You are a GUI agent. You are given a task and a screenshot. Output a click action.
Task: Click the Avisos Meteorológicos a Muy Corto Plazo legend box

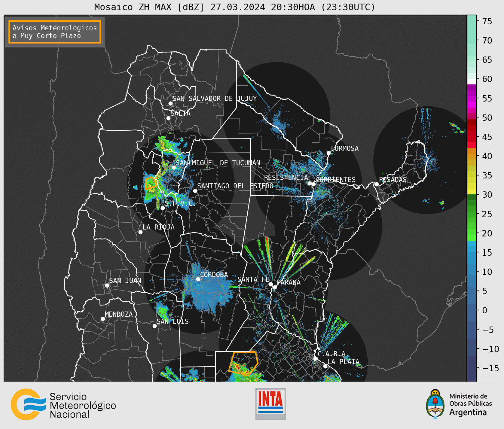(55, 32)
